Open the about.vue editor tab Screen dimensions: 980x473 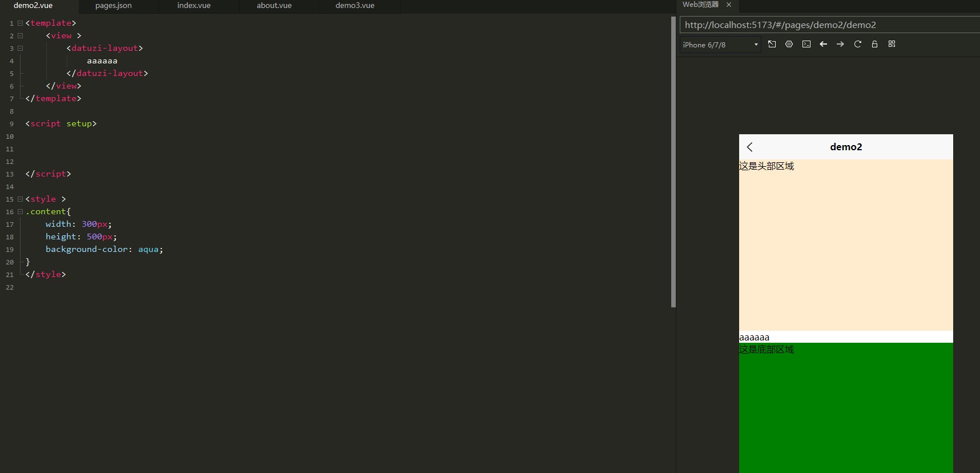[x=274, y=6]
